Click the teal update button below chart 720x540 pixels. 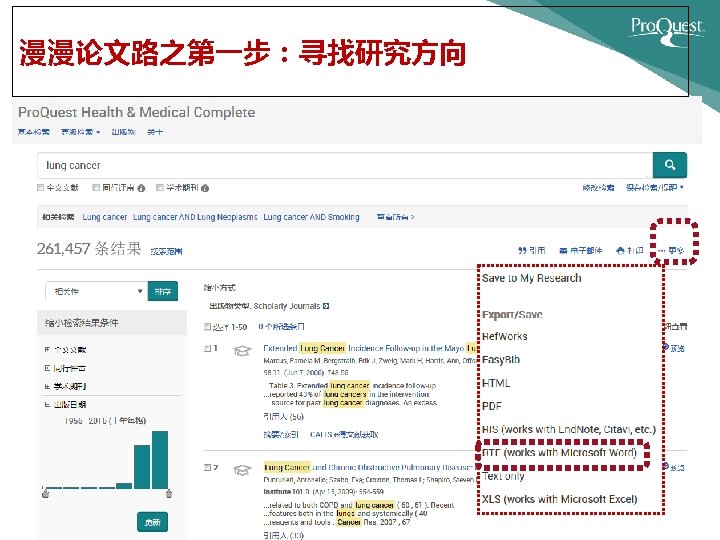coord(152,522)
